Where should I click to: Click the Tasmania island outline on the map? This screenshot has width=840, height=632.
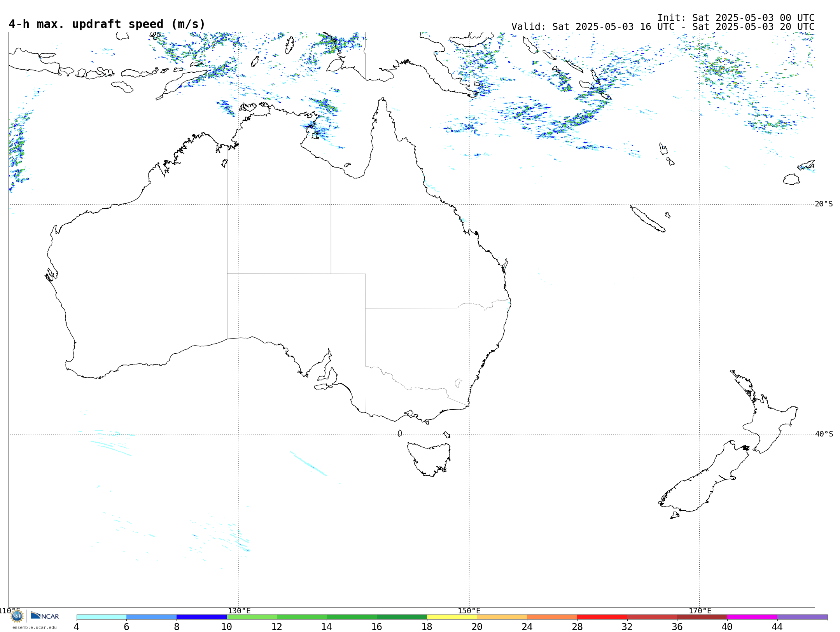(430, 459)
